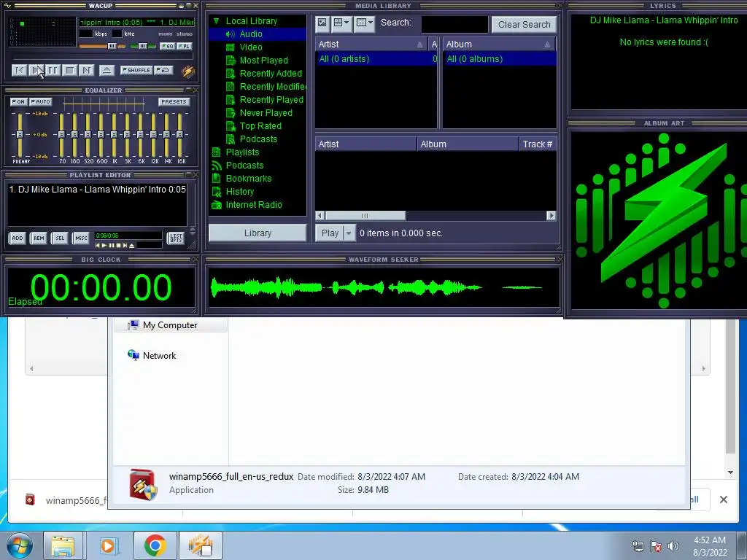Open the Windows Start button
Screen dimensions: 747x560
tap(19, 545)
